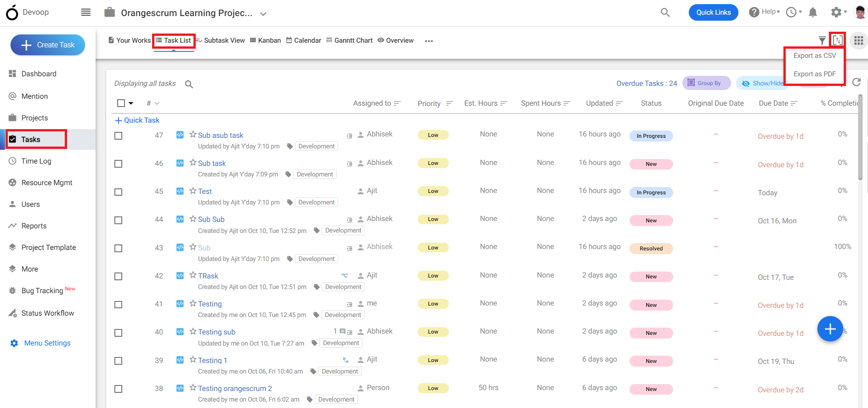Add a Quick Task
This screenshot has width=868, height=408.
137,120
